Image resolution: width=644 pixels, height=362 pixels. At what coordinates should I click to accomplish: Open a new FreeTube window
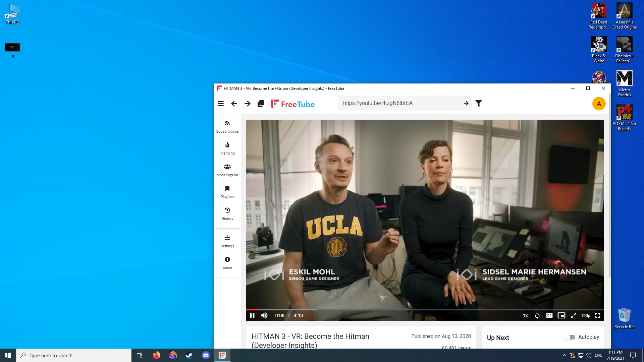click(261, 104)
